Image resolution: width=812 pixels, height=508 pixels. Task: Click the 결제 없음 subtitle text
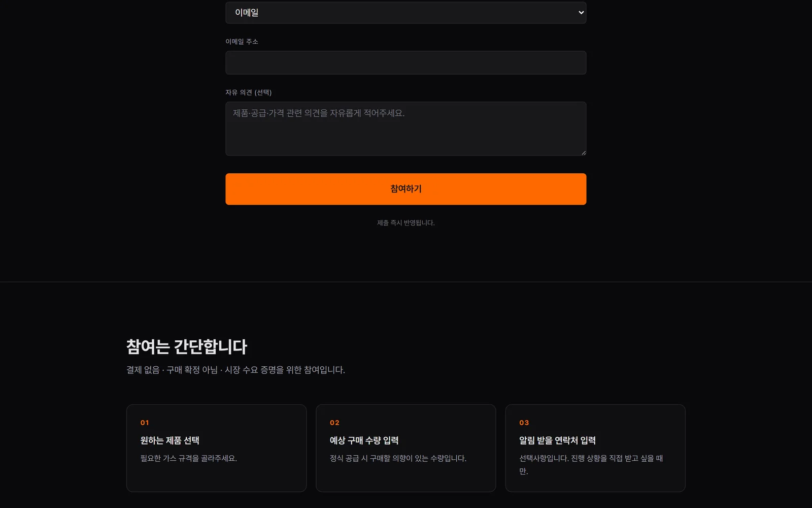tap(235, 370)
